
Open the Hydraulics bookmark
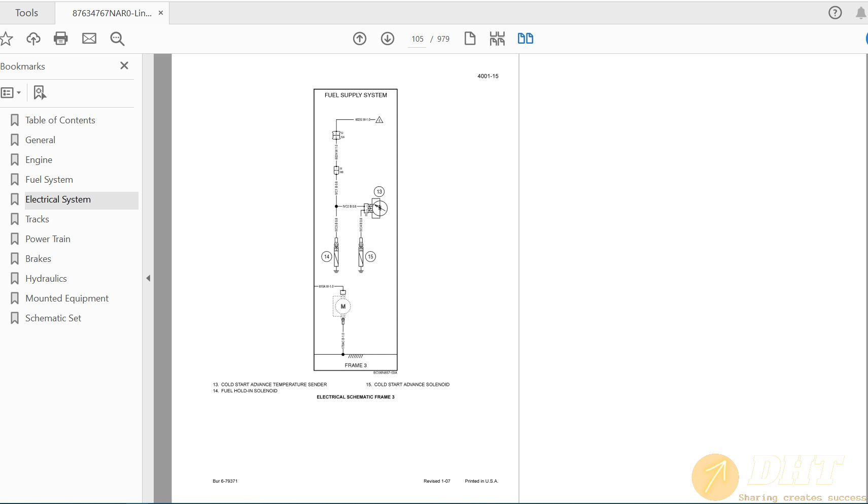(x=46, y=279)
